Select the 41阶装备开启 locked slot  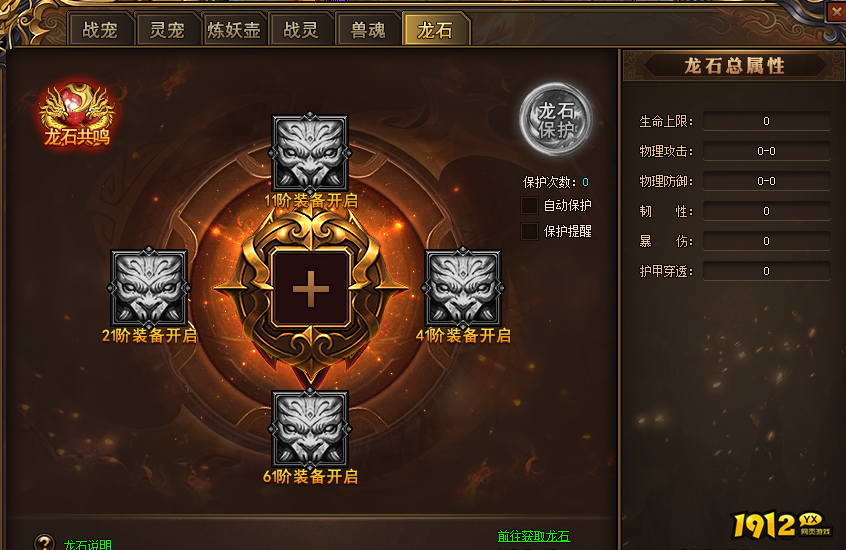pyautogui.click(x=462, y=288)
